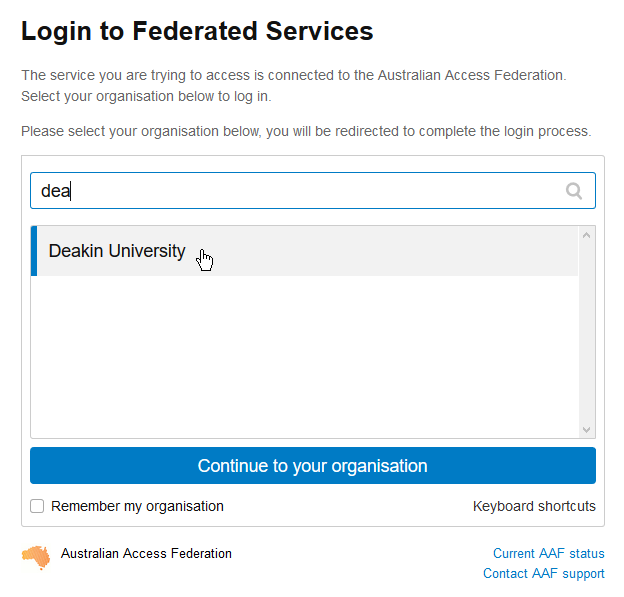Click the Login to Federated Services heading
Image resolution: width=624 pixels, height=597 pixels.
(197, 31)
